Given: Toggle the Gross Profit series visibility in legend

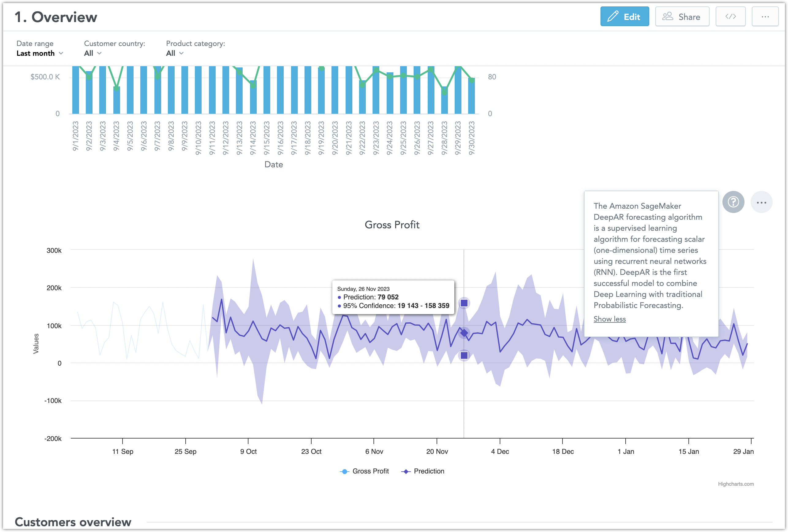Looking at the screenshot, I should click(370, 471).
